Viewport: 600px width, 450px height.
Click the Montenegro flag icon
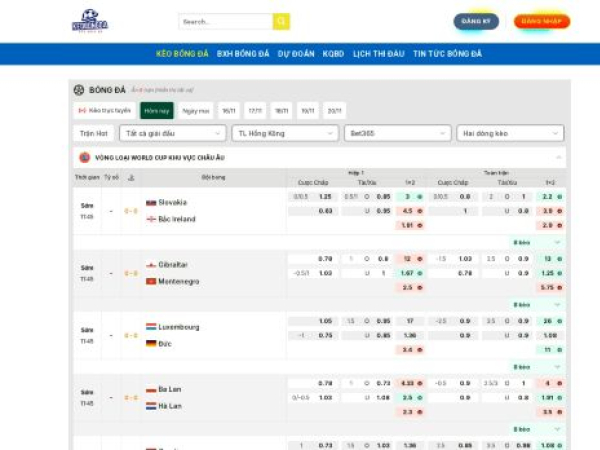click(151, 281)
